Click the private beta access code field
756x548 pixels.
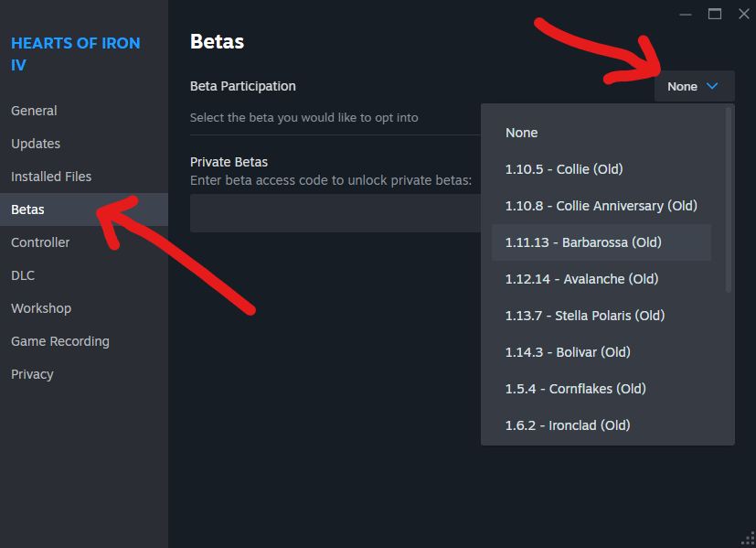click(x=335, y=212)
